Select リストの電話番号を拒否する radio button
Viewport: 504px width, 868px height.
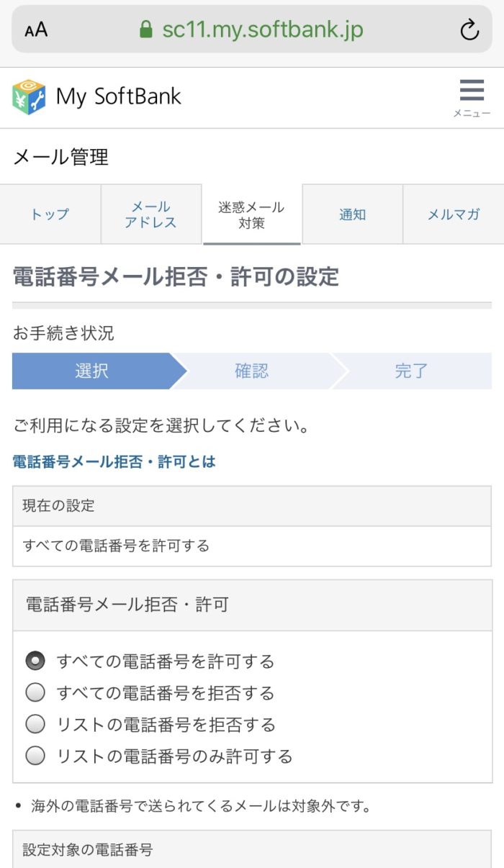coord(35,724)
